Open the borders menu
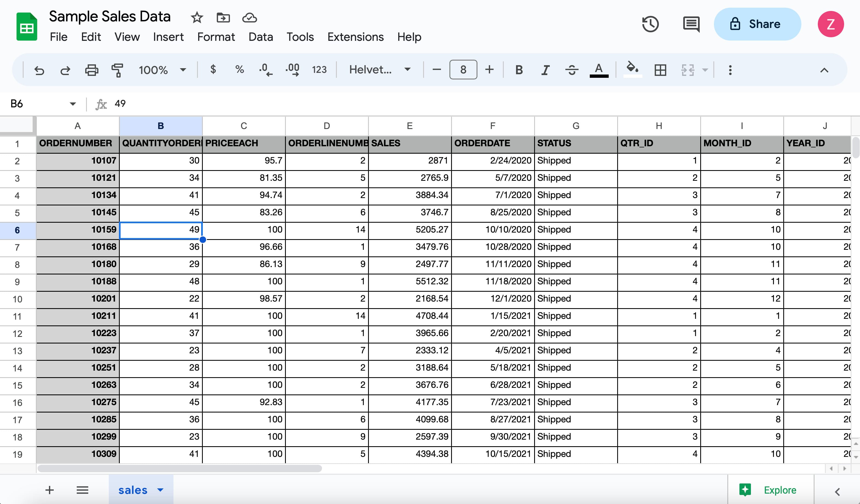Viewport: 860px width, 504px height. click(x=660, y=70)
